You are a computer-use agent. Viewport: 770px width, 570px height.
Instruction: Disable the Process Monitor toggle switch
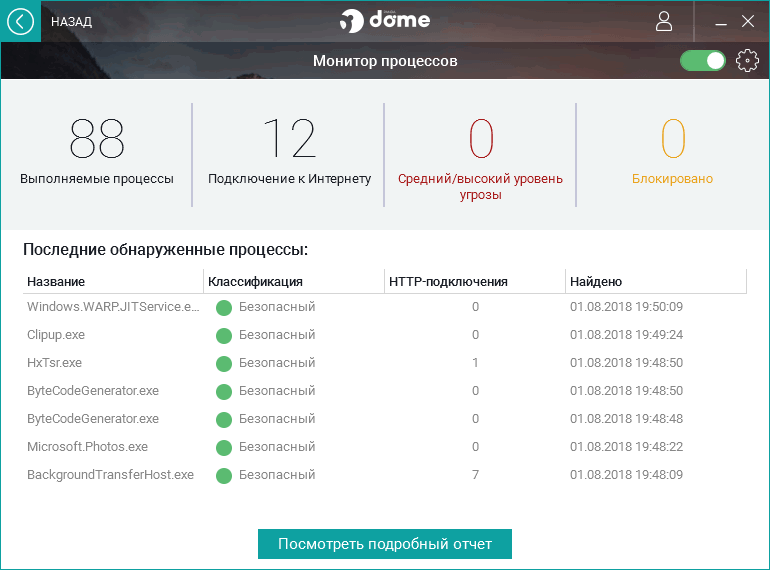703,61
